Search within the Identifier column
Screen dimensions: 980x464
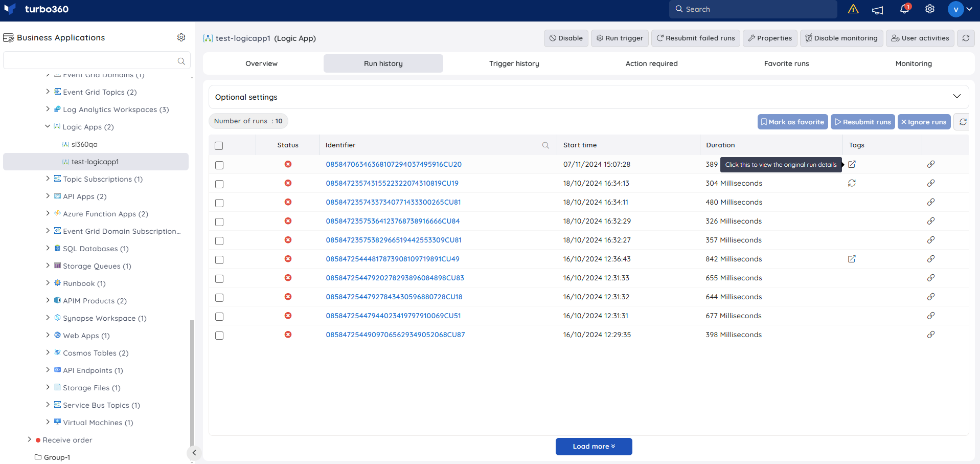click(x=545, y=145)
